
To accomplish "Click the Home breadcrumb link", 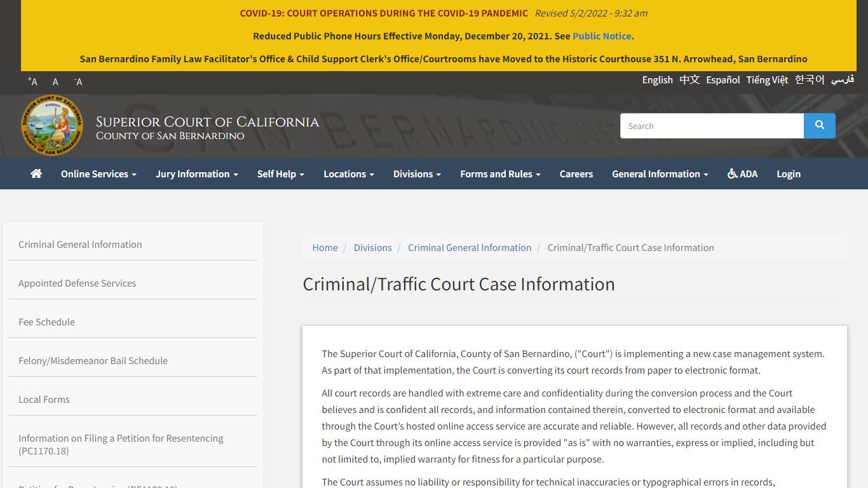I will coord(325,247).
